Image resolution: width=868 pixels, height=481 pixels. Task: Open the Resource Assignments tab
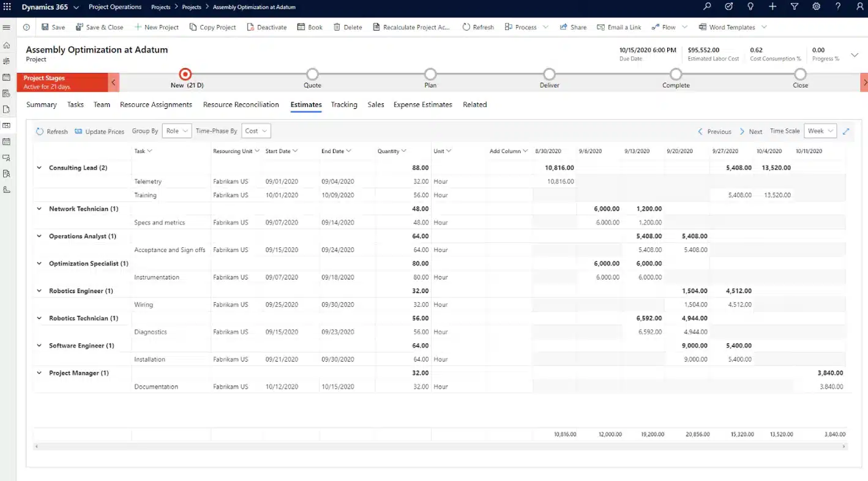tap(156, 105)
